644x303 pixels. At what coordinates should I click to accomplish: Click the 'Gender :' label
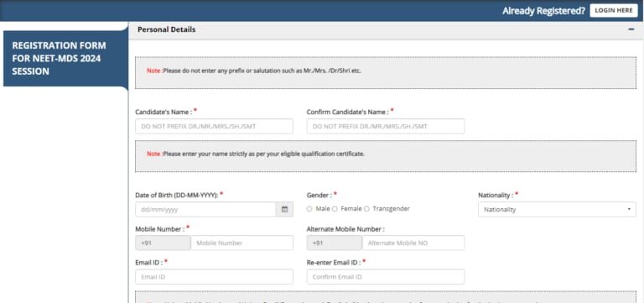[x=319, y=195]
